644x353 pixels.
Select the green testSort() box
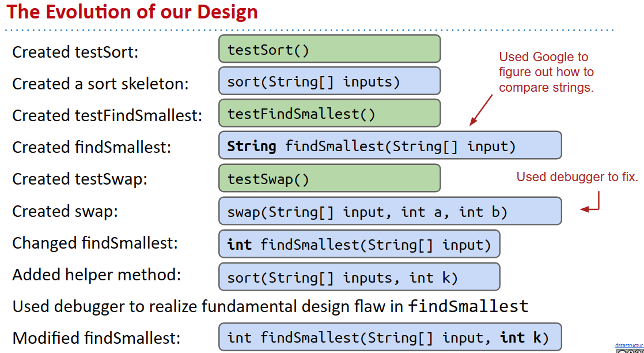(x=329, y=49)
